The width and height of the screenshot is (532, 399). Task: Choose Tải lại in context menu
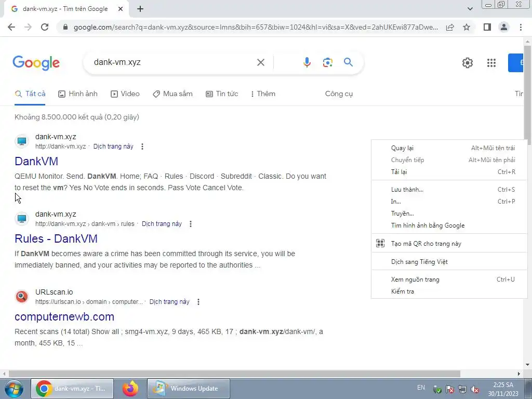coord(449,171)
